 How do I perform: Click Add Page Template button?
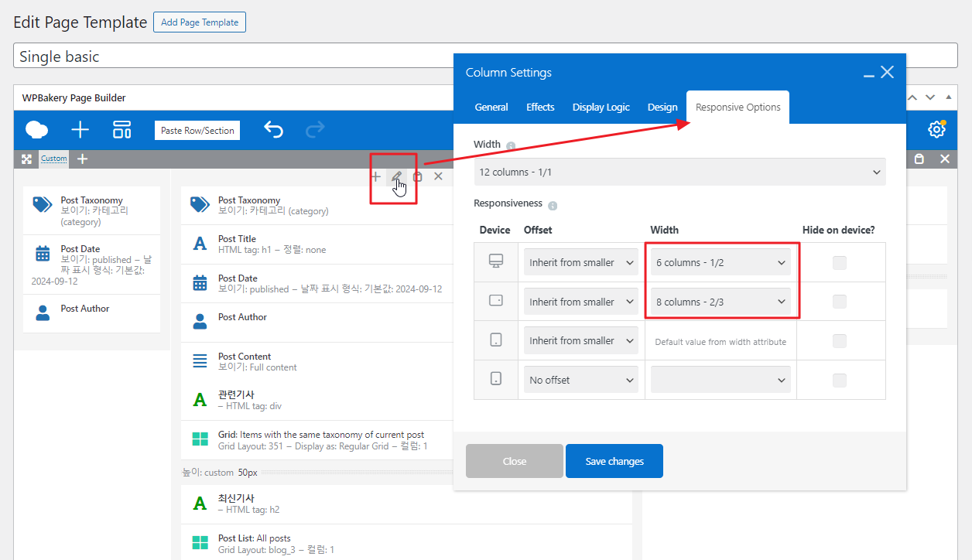tap(200, 22)
